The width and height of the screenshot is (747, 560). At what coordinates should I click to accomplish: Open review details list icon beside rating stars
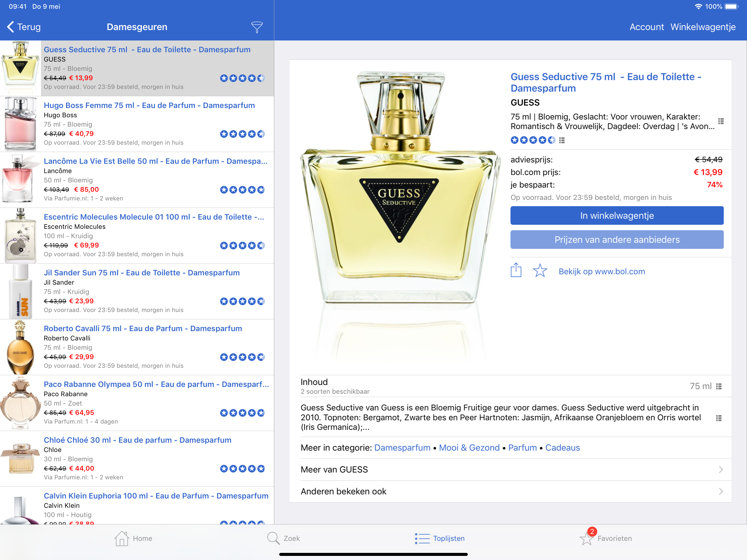[x=562, y=140]
